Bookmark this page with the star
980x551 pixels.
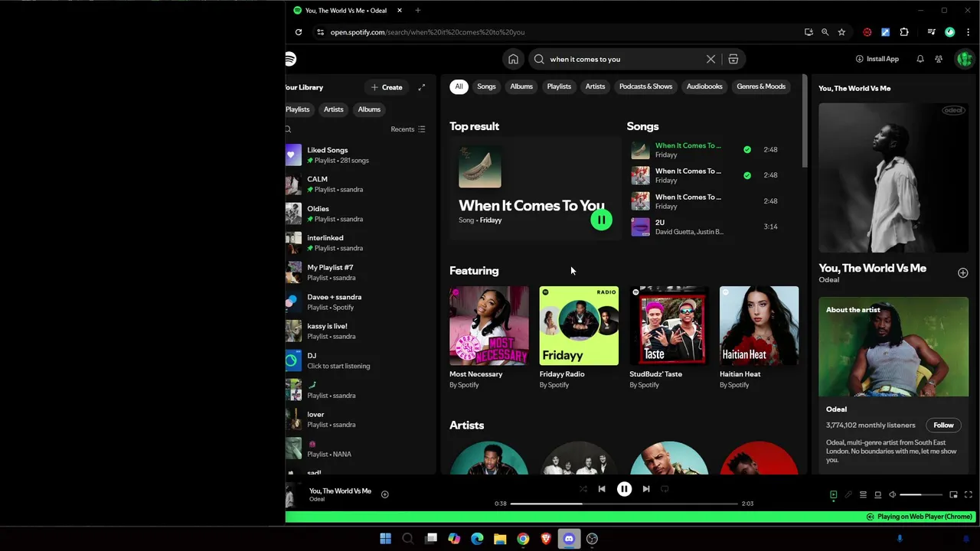click(x=841, y=32)
